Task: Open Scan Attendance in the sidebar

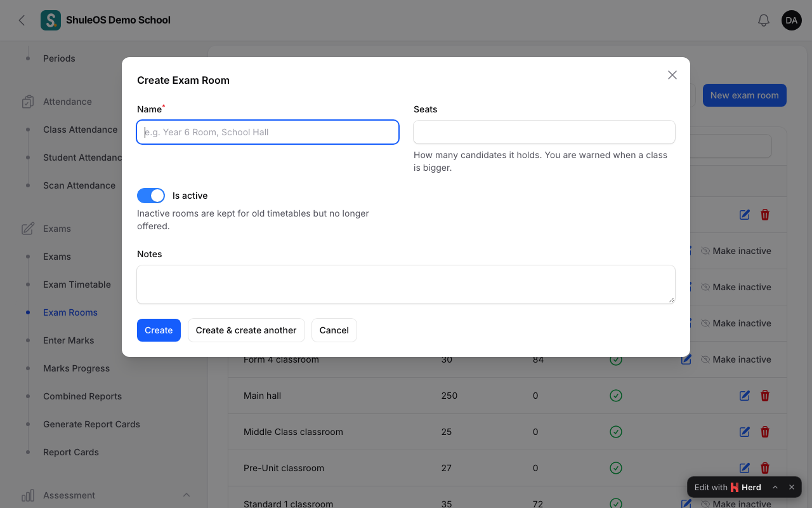Action: 79,185
